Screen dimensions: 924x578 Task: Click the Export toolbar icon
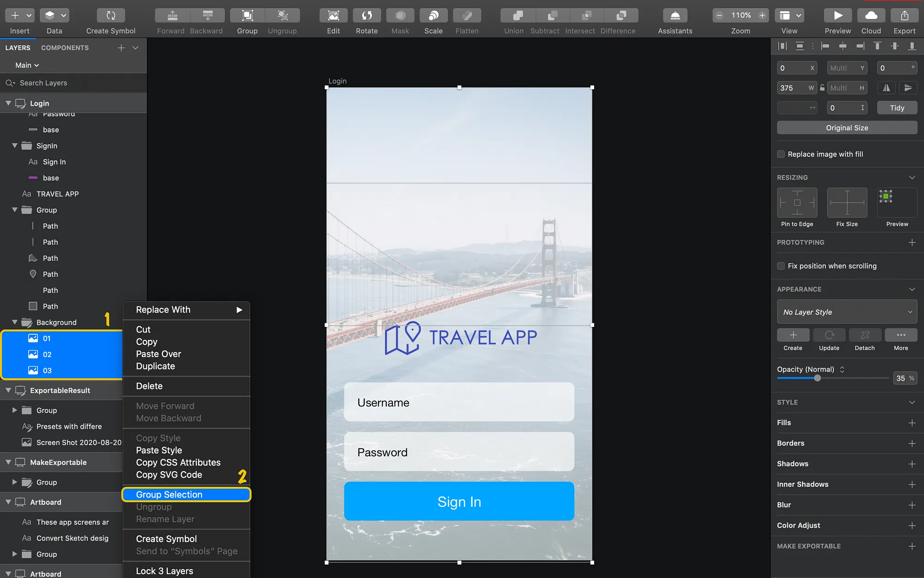(904, 16)
